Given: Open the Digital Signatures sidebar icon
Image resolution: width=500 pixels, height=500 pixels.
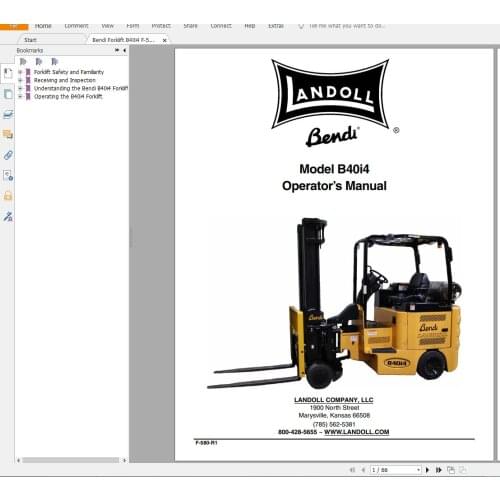Looking at the screenshot, I should [x=8, y=217].
